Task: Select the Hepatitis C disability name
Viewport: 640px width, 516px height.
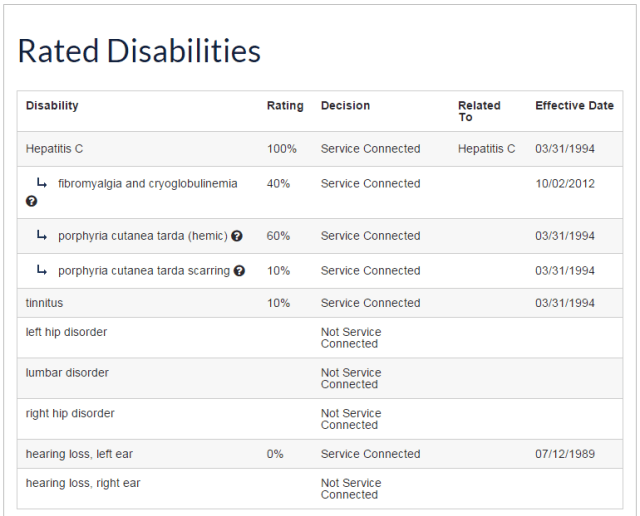Action: [x=54, y=149]
